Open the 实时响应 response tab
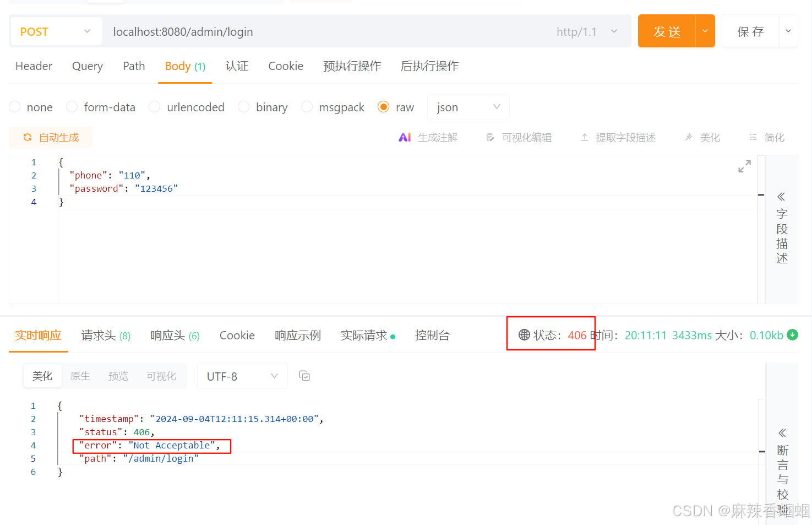Image resolution: width=812 pixels, height=525 pixels. tap(38, 335)
